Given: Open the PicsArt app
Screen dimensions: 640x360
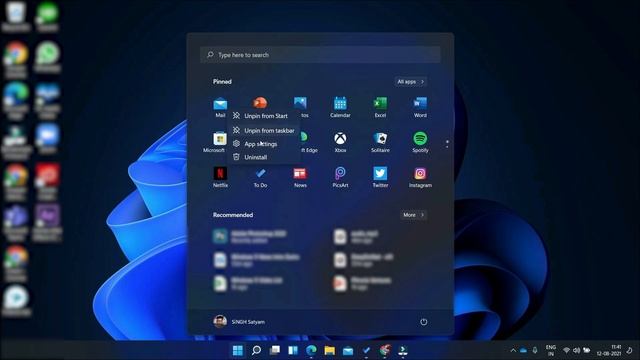Looking at the screenshot, I should pos(340,177).
